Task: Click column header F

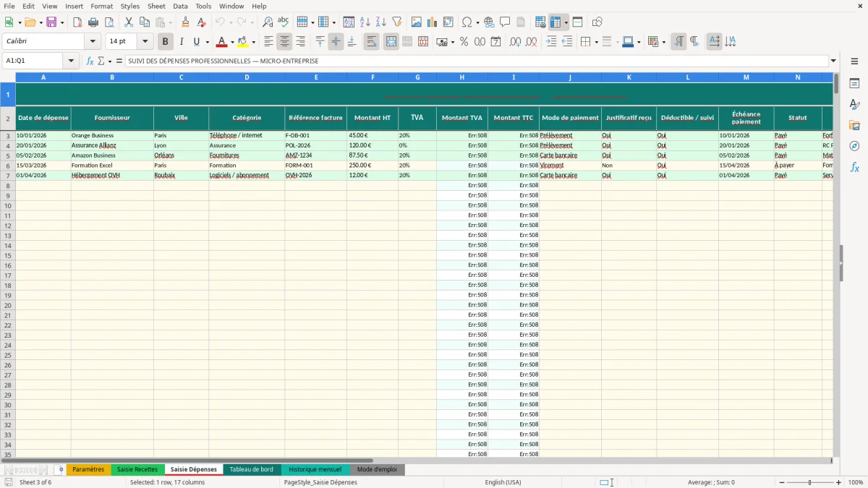Action: click(x=373, y=77)
